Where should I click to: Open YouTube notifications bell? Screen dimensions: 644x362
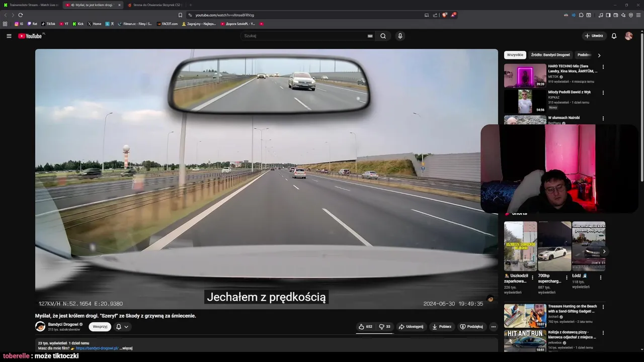(614, 36)
